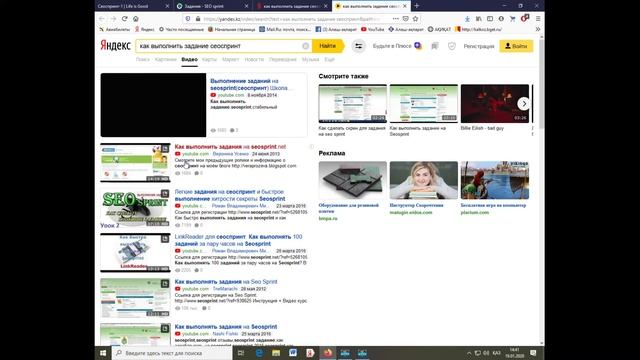640x360 pixels.
Task: Clear the Yandex search query with the X
Action: (305, 46)
